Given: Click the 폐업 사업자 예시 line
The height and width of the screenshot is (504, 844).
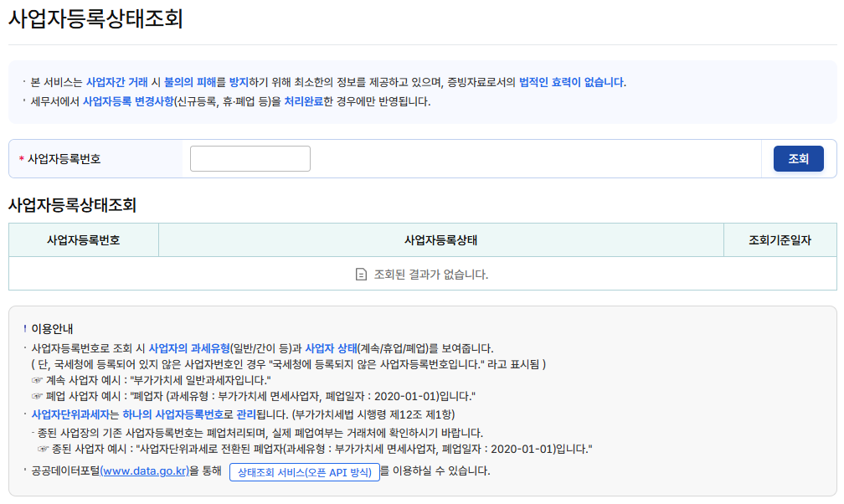Looking at the screenshot, I should 254,396.
